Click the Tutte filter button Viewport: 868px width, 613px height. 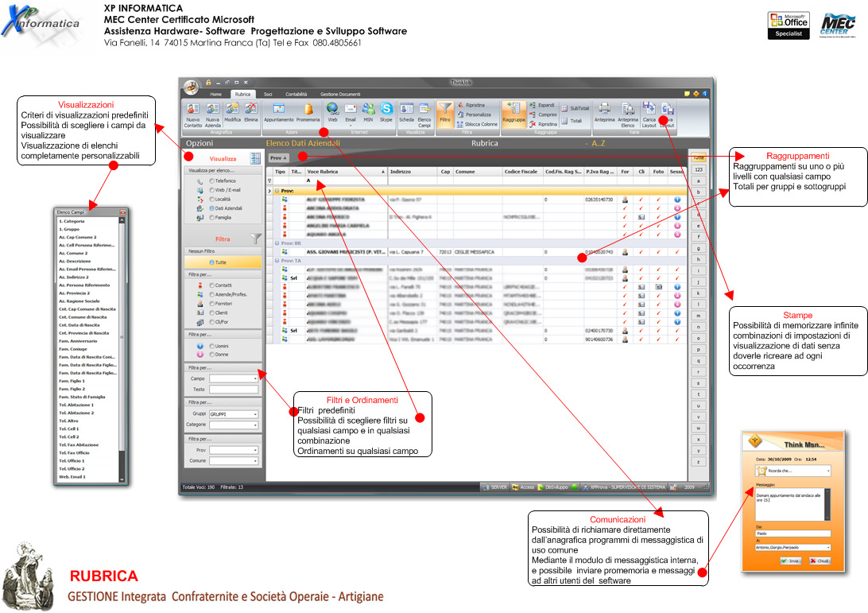223,262
